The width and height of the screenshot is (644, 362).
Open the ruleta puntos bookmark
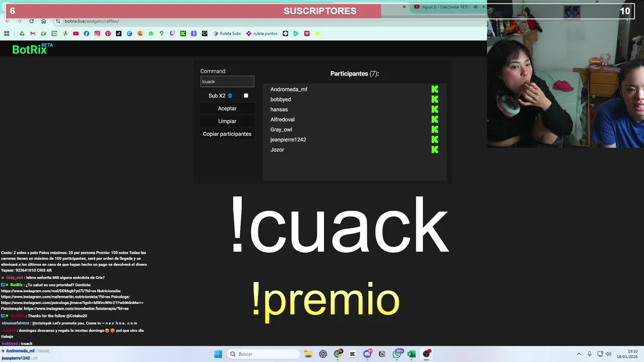262,34
